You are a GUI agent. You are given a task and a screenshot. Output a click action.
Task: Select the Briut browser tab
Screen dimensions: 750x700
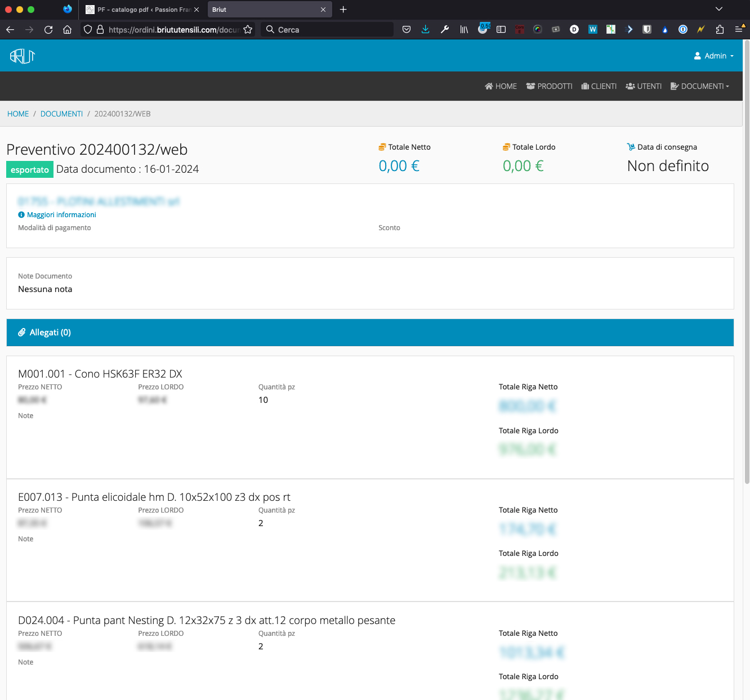click(270, 10)
